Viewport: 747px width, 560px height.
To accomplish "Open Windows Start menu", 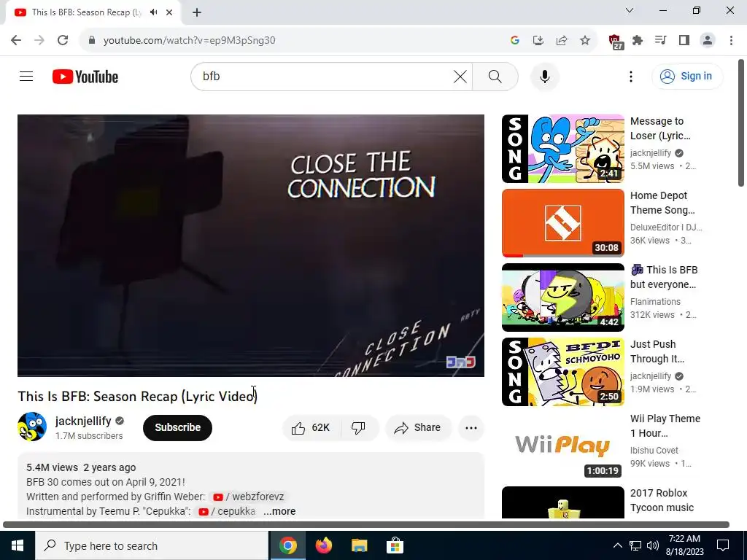I will 18,545.
